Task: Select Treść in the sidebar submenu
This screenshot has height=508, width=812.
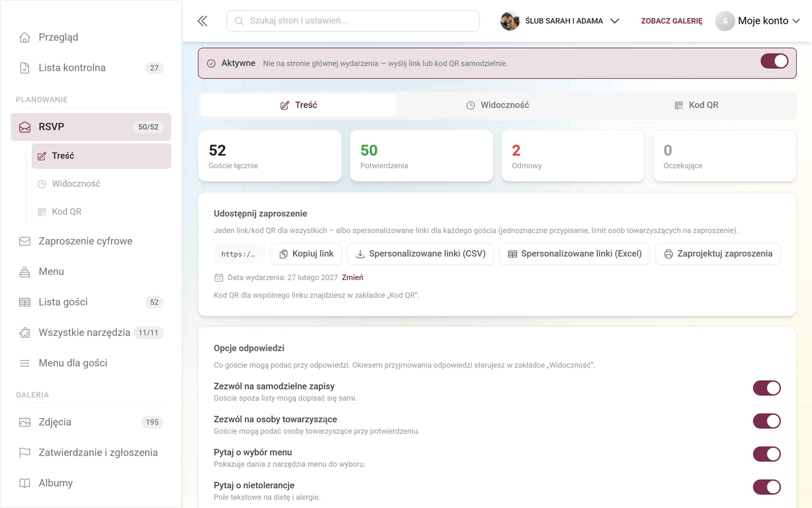Action: pos(101,156)
